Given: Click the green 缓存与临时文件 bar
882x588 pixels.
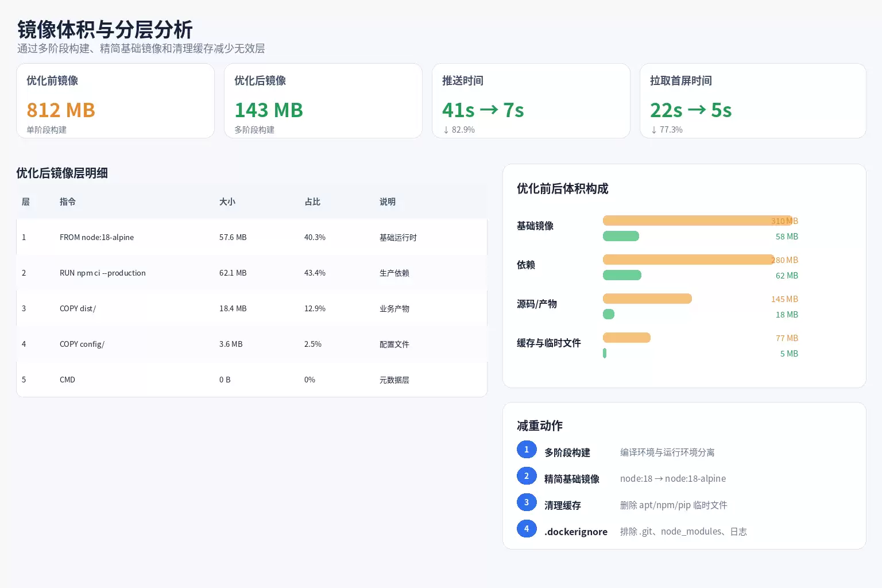Looking at the screenshot, I should (x=605, y=353).
